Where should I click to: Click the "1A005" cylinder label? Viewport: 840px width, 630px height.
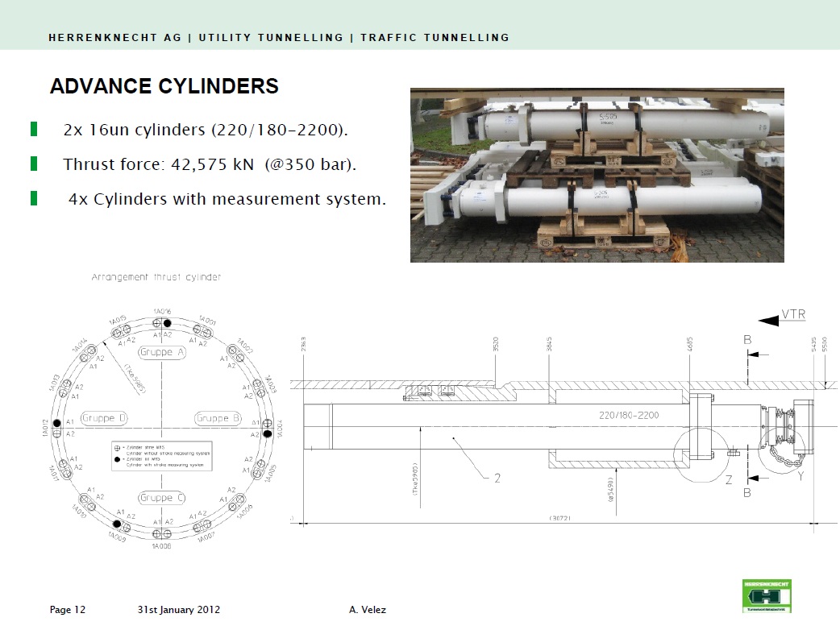[x=271, y=473]
